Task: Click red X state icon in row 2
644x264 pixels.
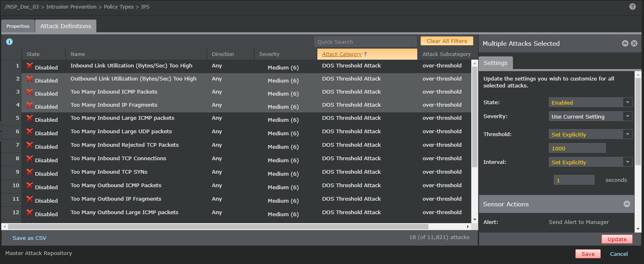Action: pos(30,79)
